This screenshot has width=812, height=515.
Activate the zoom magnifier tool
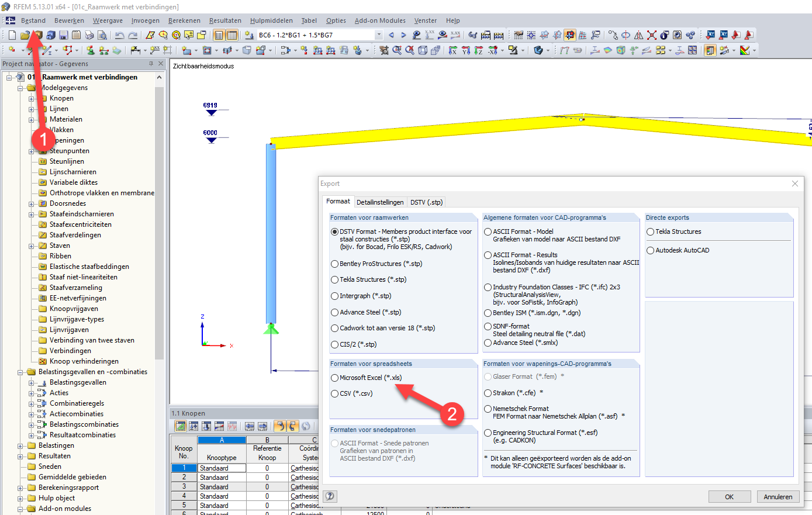[397, 50]
